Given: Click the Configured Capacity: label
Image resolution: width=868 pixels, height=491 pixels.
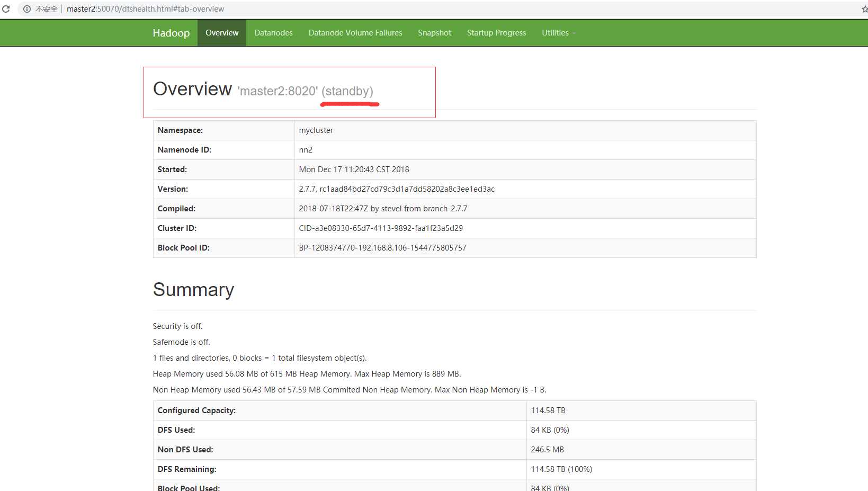Looking at the screenshot, I should (196, 410).
